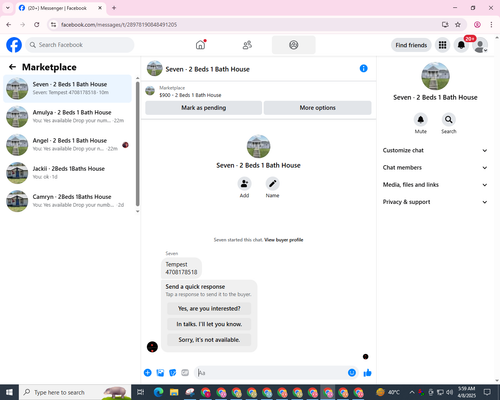
Task: Open the emoji picker
Action: click(352, 373)
